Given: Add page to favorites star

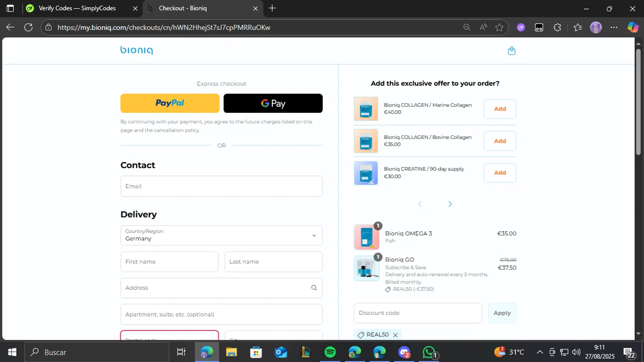Looking at the screenshot, I should point(499,27).
